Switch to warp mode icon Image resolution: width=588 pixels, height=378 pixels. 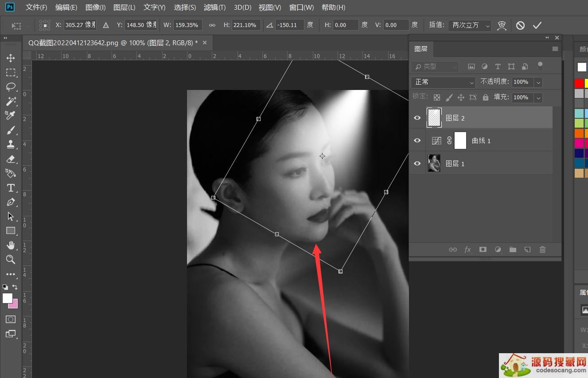[502, 25]
